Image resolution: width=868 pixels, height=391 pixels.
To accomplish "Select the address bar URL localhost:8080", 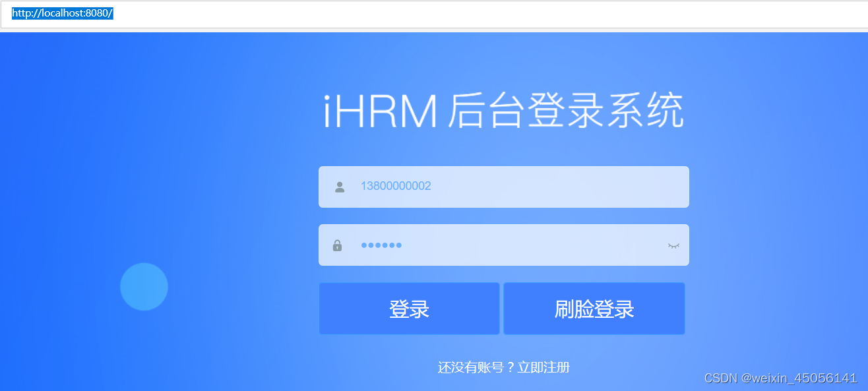I will [61, 12].
